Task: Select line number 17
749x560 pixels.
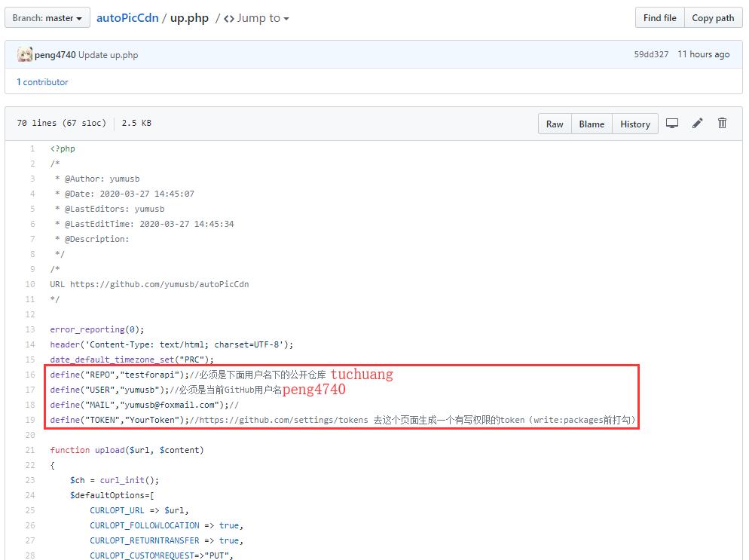Action: tap(30, 390)
